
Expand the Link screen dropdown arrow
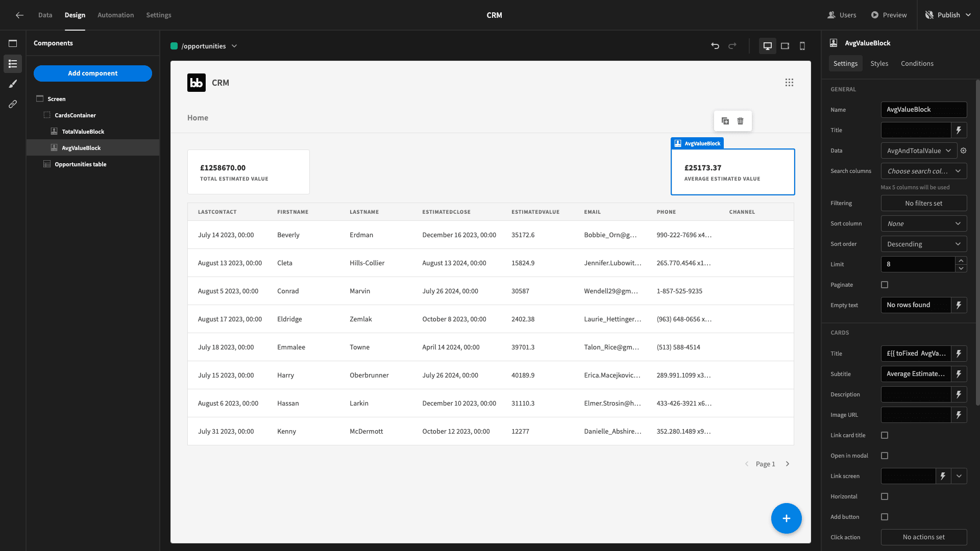pos(959,476)
